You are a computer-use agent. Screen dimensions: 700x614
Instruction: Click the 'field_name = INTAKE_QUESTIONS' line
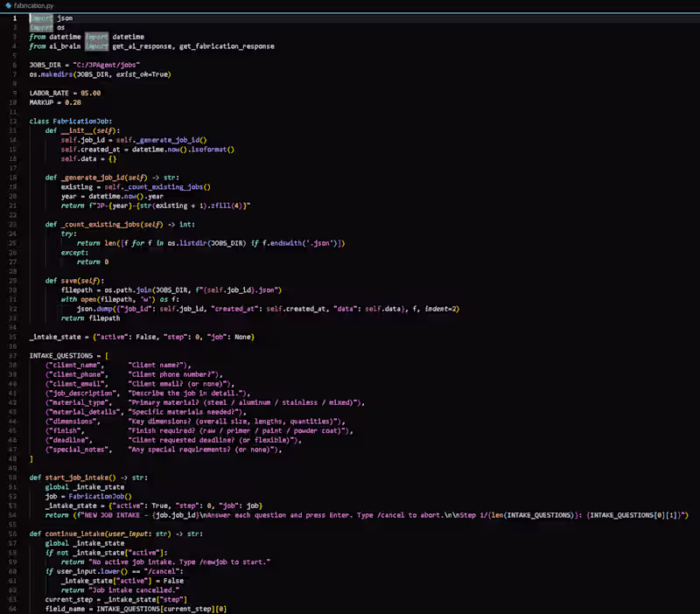(x=136, y=609)
